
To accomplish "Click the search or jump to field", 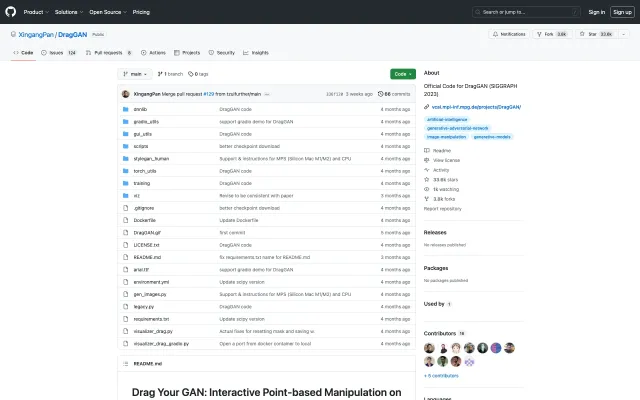I will tap(520, 12).
